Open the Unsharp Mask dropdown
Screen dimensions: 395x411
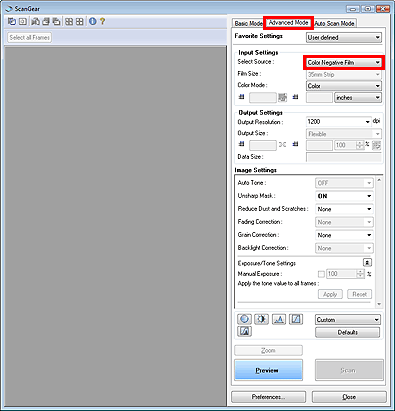click(x=344, y=196)
